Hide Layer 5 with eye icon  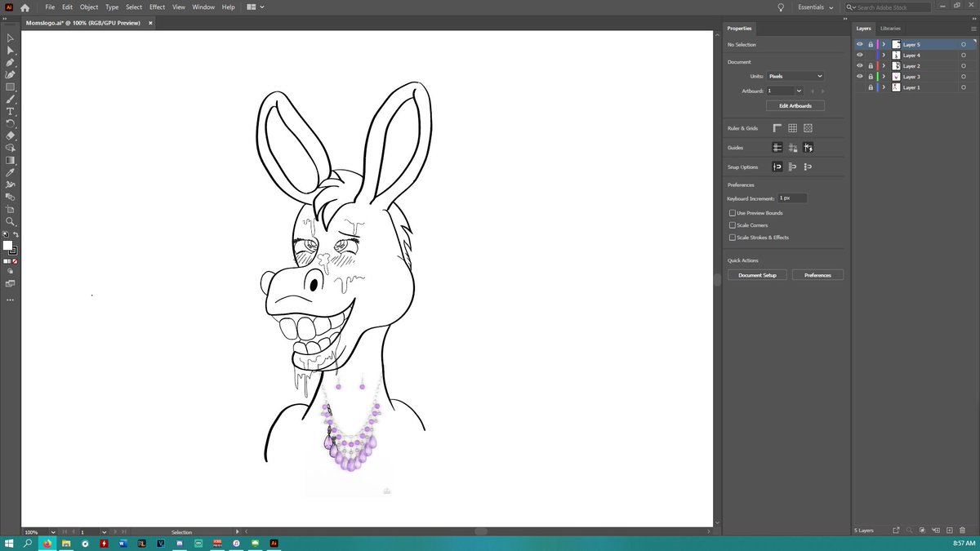[x=860, y=45]
